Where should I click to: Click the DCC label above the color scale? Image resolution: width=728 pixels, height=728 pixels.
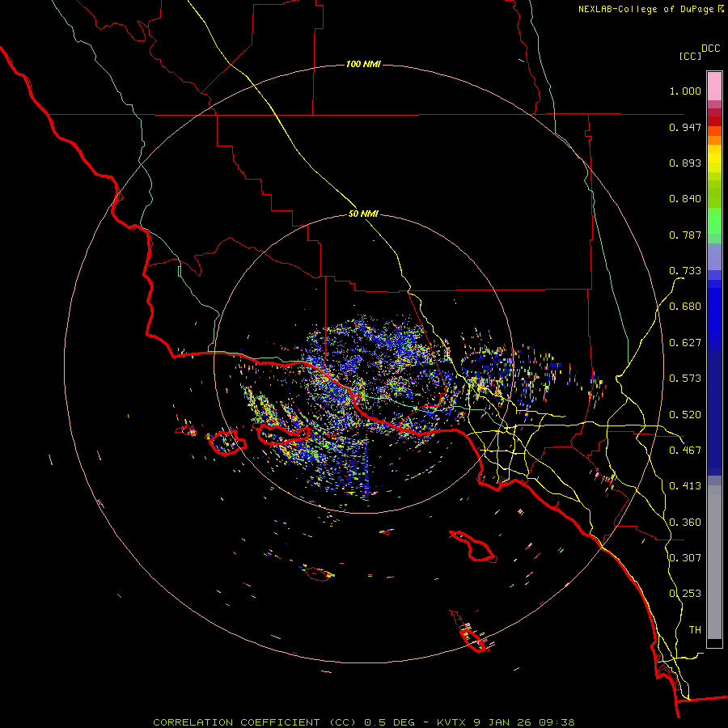click(710, 49)
